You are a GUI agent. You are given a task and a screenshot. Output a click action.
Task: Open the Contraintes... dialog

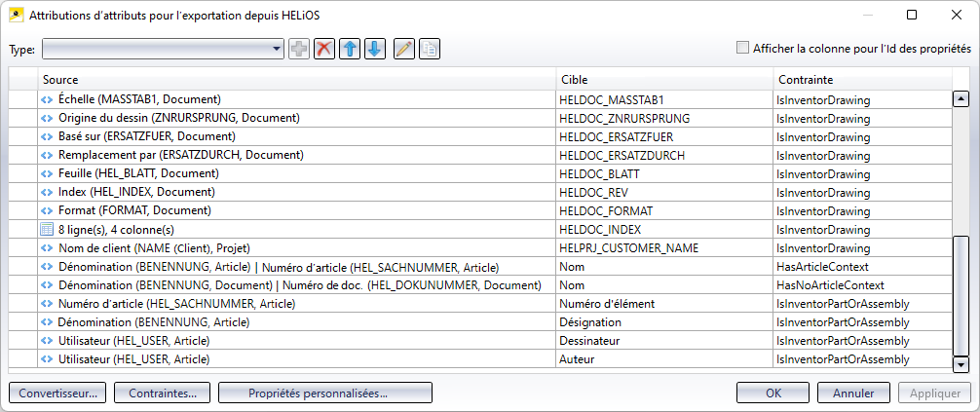pos(163,393)
